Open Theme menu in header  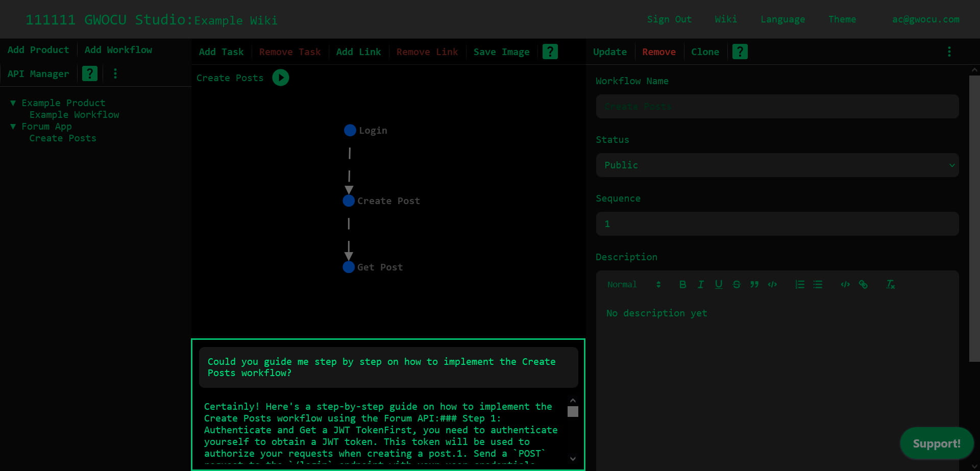click(842, 19)
